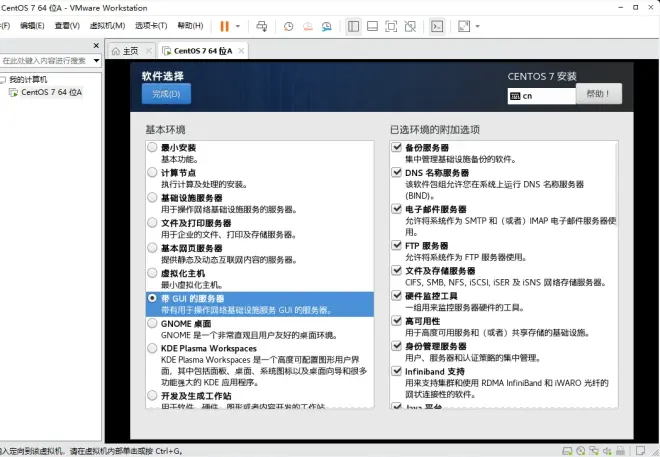Viewport: 660px width, 457px height.
Task: Select the GNOME 桌面 radio button
Action: click(152, 323)
